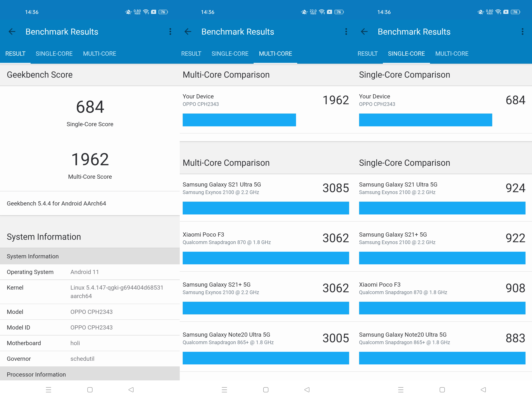Tap Galaxy S21 Ultra 5G 3085 bar
The image size is (532, 399).
(x=266, y=208)
